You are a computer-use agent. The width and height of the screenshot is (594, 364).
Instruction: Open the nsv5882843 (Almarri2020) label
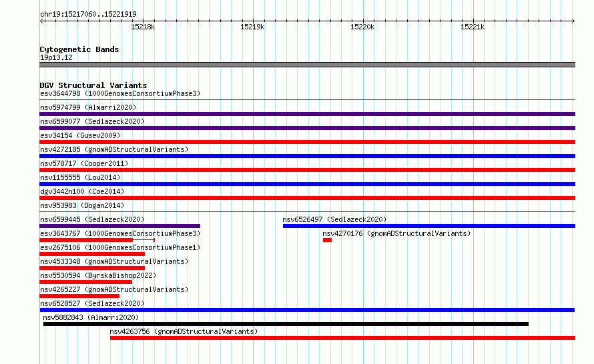[x=91, y=317]
